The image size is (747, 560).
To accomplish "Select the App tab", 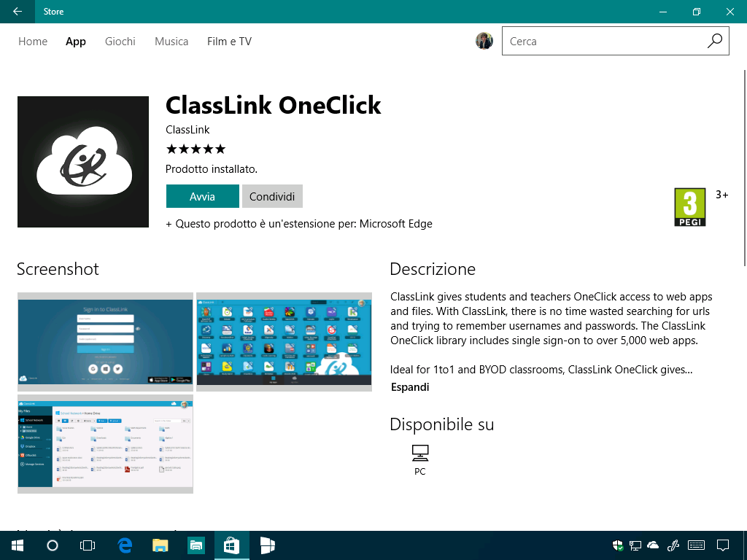I will coord(76,42).
